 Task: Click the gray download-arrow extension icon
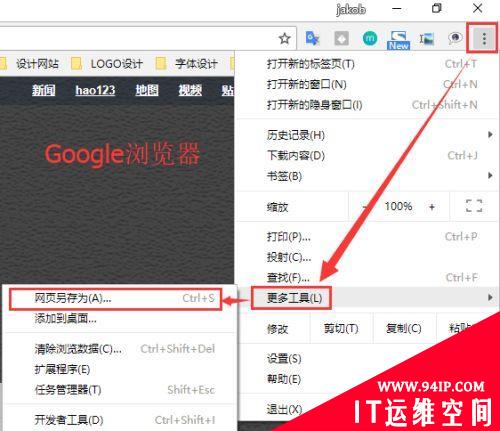[x=341, y=39]
